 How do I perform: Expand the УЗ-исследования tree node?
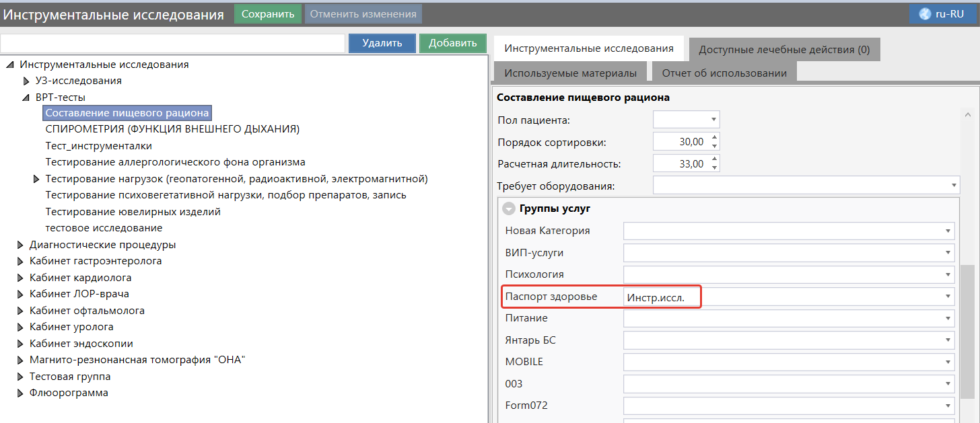point(26,81)
